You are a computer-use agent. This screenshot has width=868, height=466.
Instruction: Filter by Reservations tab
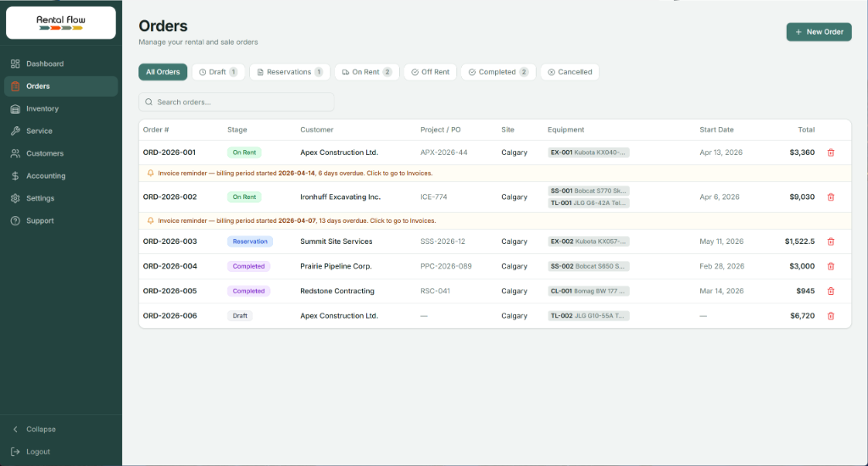point(290,72)
